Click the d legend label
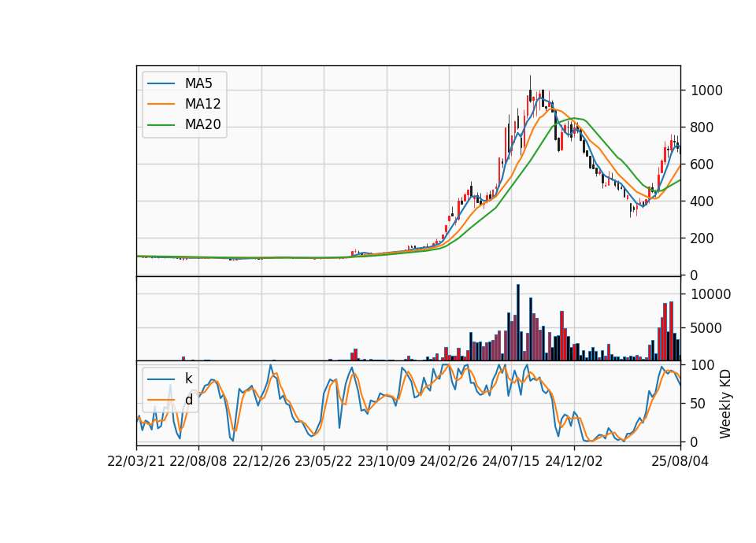The image size is (756, 543). [188, 400]
